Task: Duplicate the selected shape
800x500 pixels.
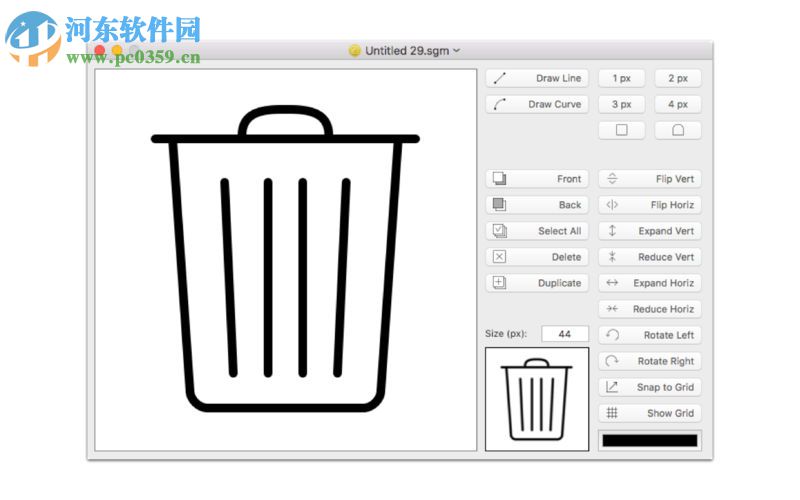Action: pos(537,283)
